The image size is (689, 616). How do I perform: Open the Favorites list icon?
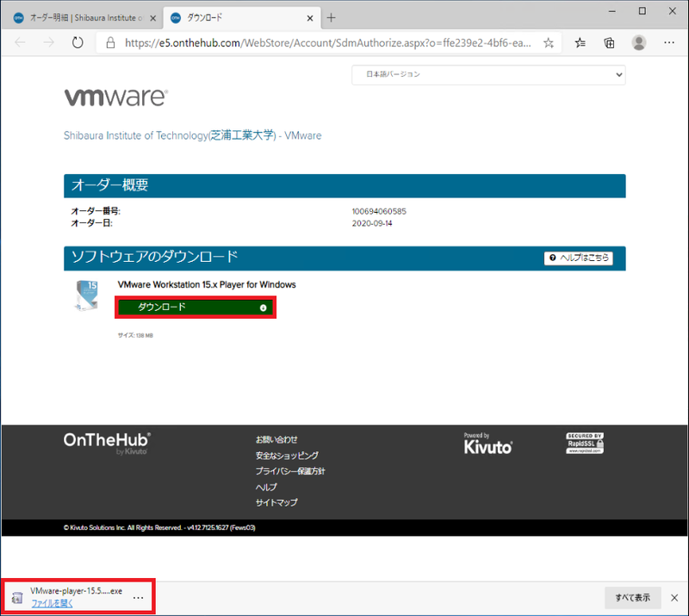tap(580, 43)
